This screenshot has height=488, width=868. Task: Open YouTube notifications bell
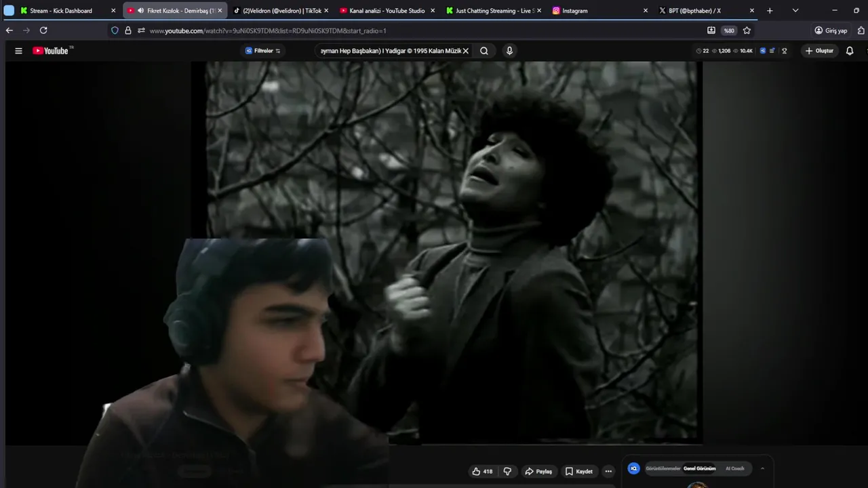[x=850, y=51]
